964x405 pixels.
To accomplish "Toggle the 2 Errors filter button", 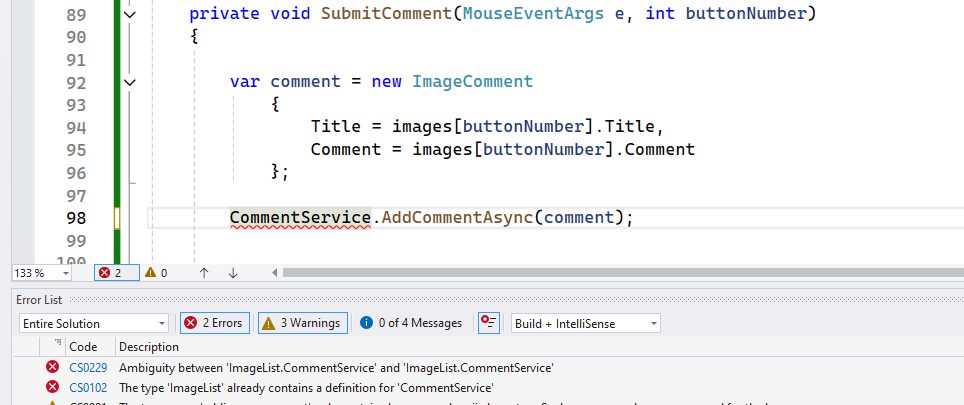I will point(214,323).
